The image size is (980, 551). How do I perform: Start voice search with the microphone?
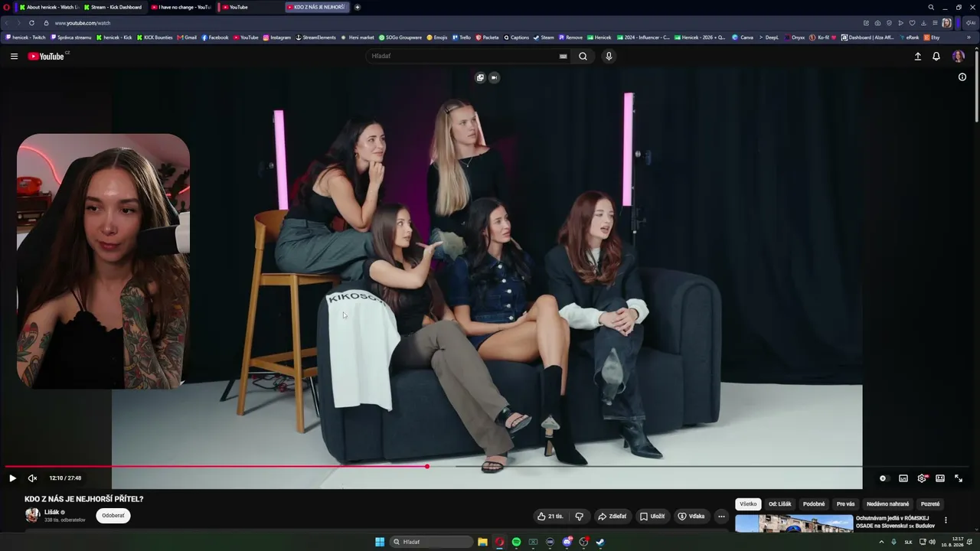tap(609, 56)
